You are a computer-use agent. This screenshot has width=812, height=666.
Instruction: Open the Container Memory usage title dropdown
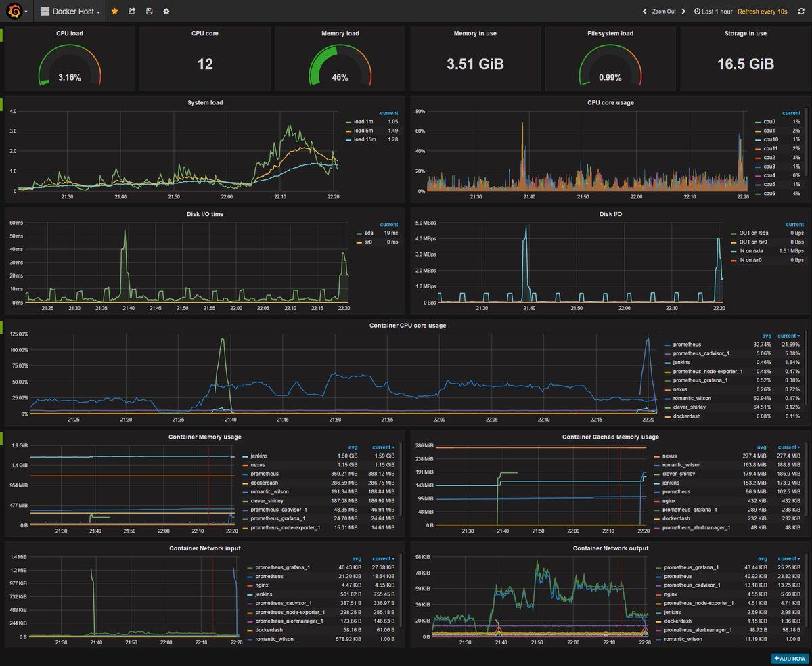pos(205,437)
